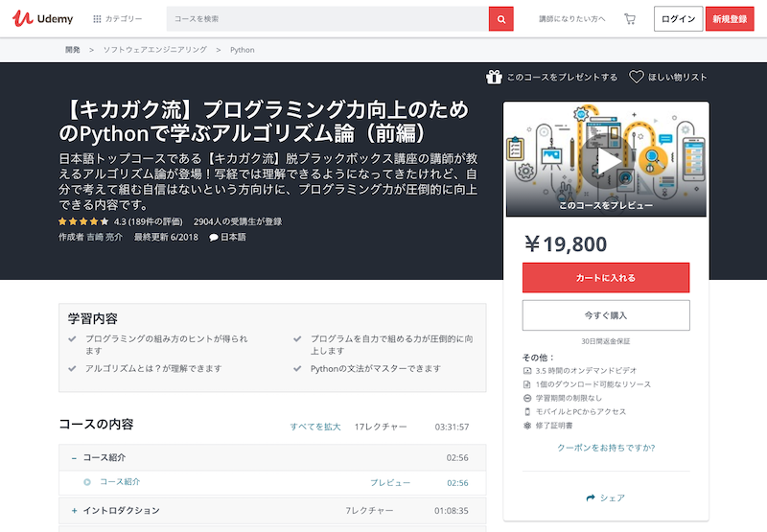Image resolution: width=767 pixels, height=532 pixels.
Task: Click the Udemy logo
Action: [x=42, y=18]
